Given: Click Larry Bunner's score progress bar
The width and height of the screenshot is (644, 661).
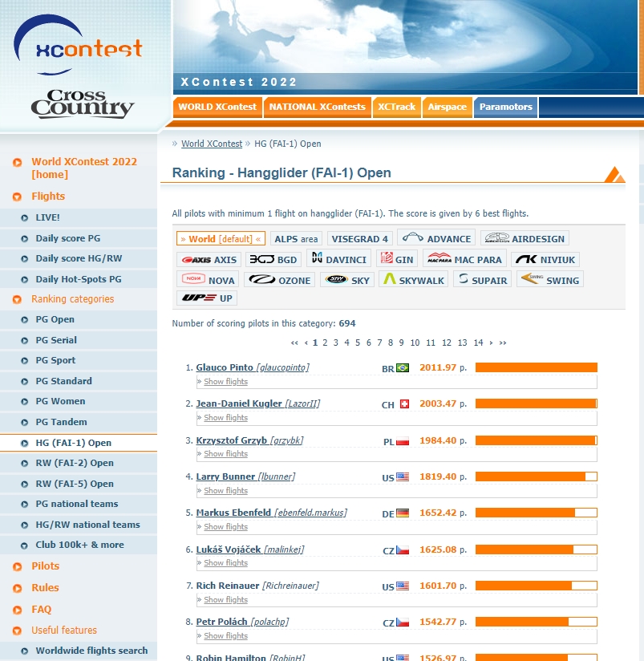Looking at the screenshot, I should (x=536, y=476).
